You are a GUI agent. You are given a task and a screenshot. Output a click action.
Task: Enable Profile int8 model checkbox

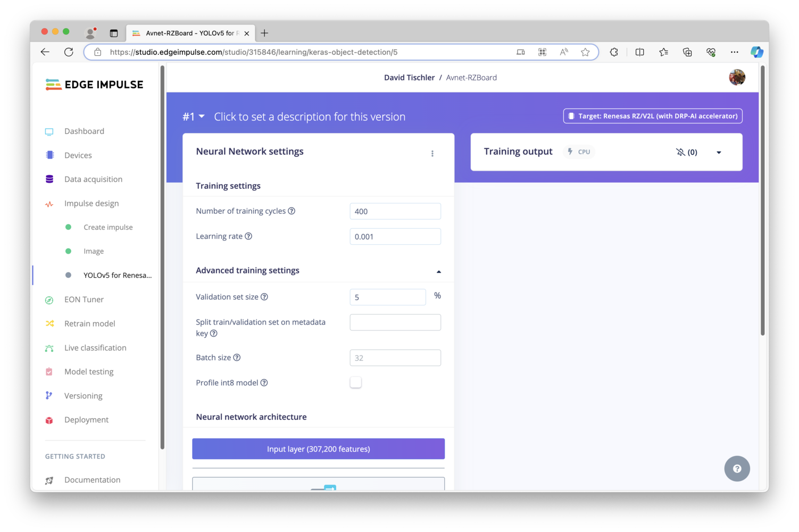356,383
